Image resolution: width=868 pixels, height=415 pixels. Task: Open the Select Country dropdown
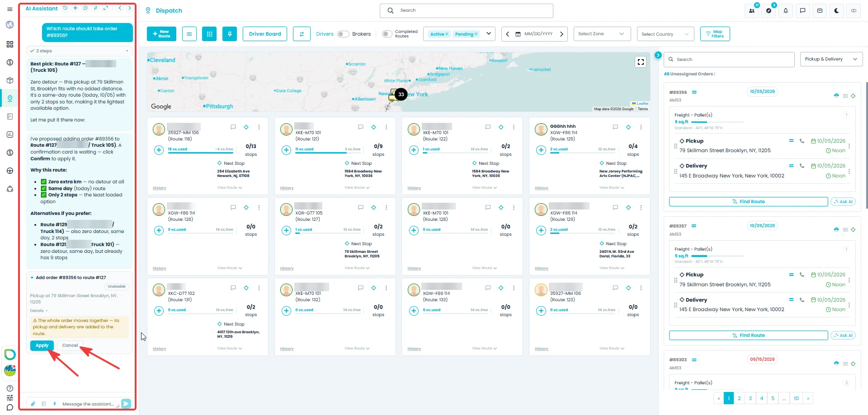coord(665,34)
